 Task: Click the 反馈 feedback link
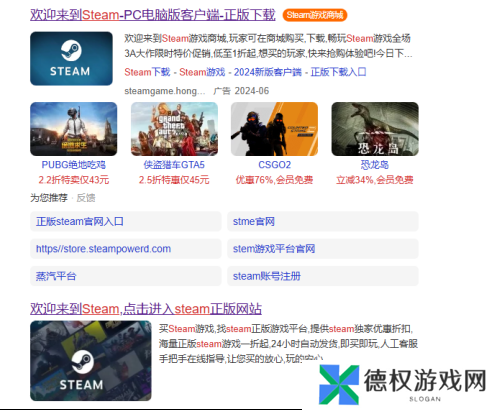(86, 198)
